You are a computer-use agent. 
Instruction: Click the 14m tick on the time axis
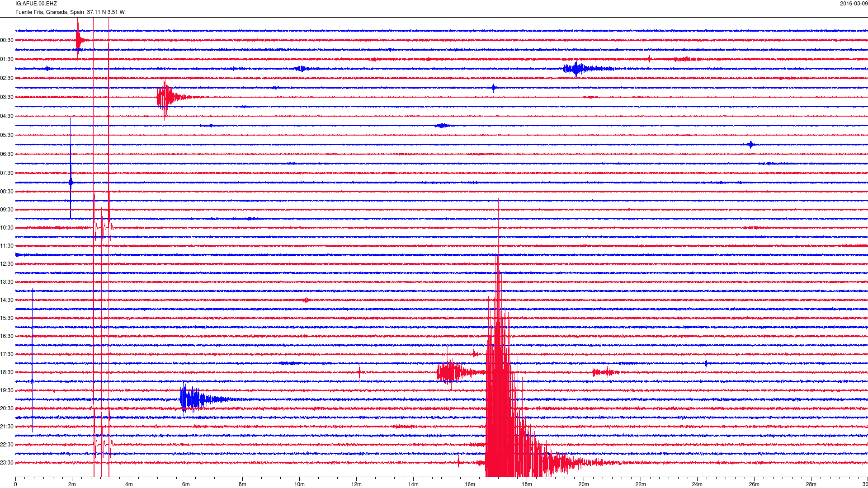(413, 484)
